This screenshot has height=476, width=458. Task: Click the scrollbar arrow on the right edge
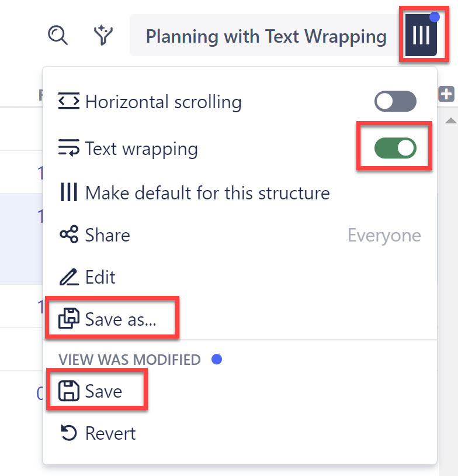[x=452, y=120]
